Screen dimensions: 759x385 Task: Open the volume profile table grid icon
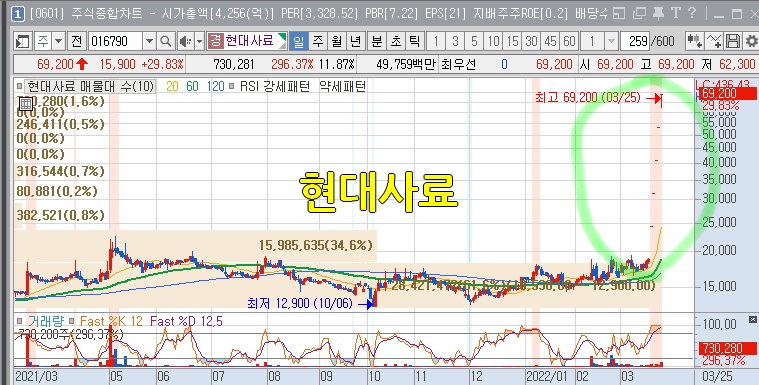26,104
